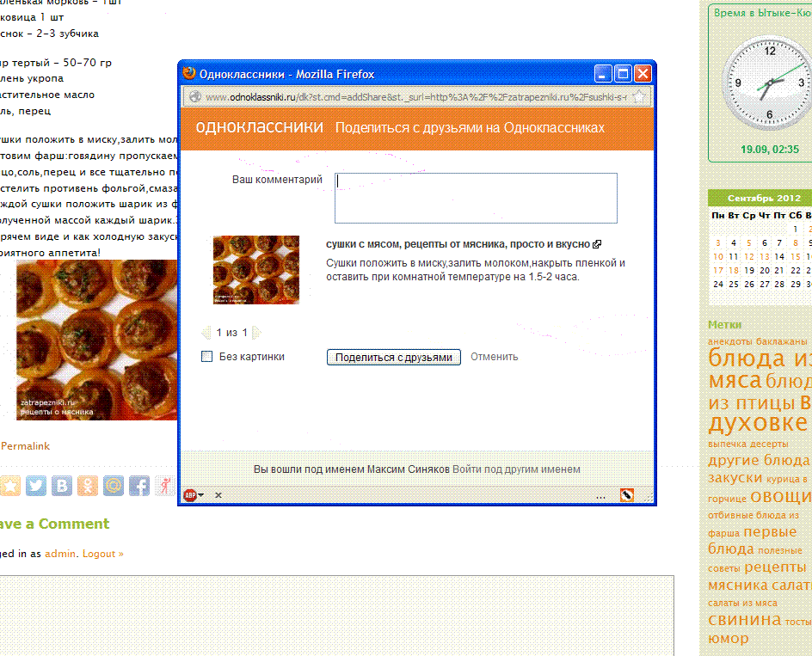The height and width of the screenshot is (656, 812).
Task: Go to next picture arrow
Action: tap(256, 333)
